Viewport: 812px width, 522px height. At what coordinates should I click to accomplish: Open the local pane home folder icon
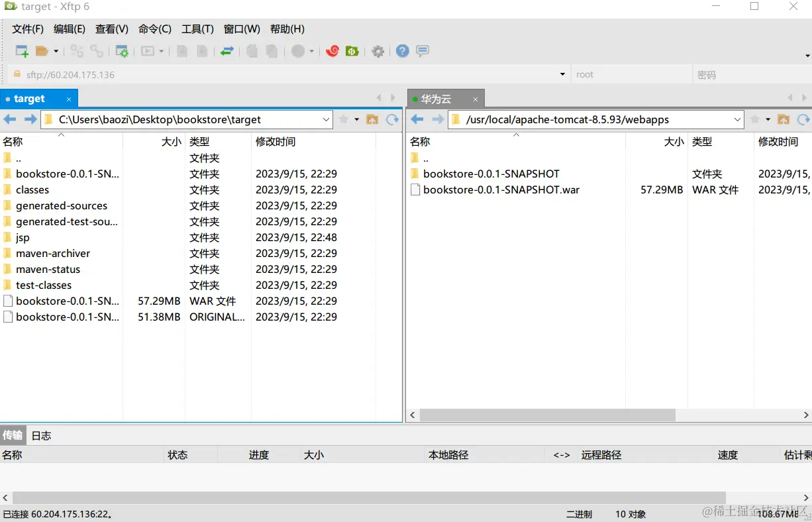point(372,119)
